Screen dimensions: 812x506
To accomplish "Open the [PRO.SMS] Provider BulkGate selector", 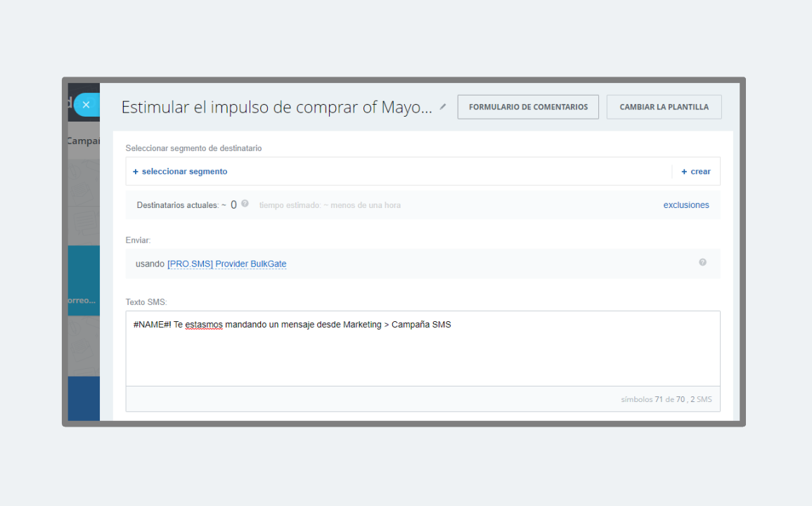I will click(226, 264).
